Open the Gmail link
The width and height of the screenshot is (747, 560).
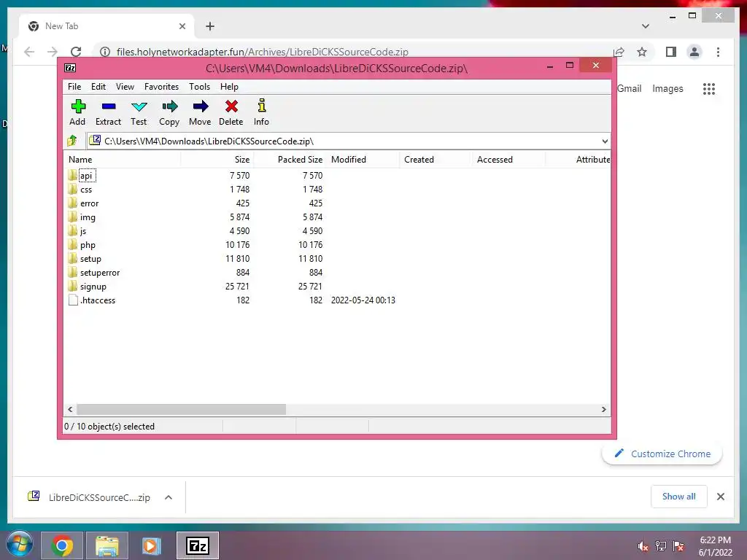pos(630,88)
